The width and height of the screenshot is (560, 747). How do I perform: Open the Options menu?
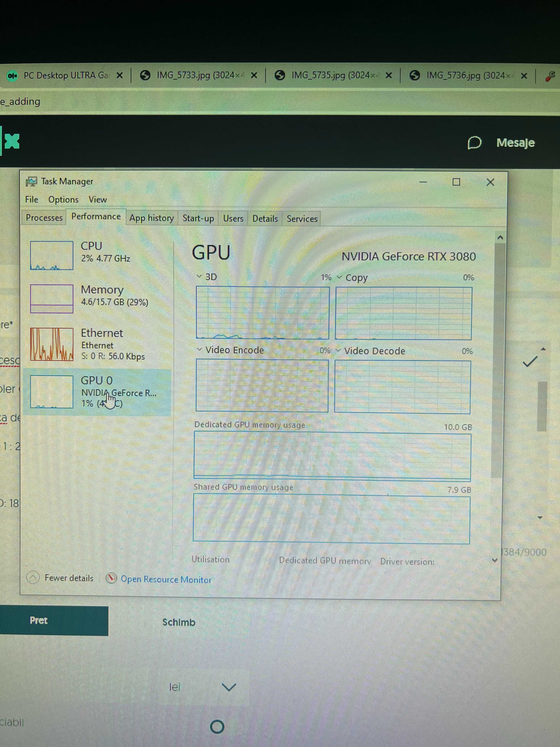pyautogui.click(x=64, y=200)
